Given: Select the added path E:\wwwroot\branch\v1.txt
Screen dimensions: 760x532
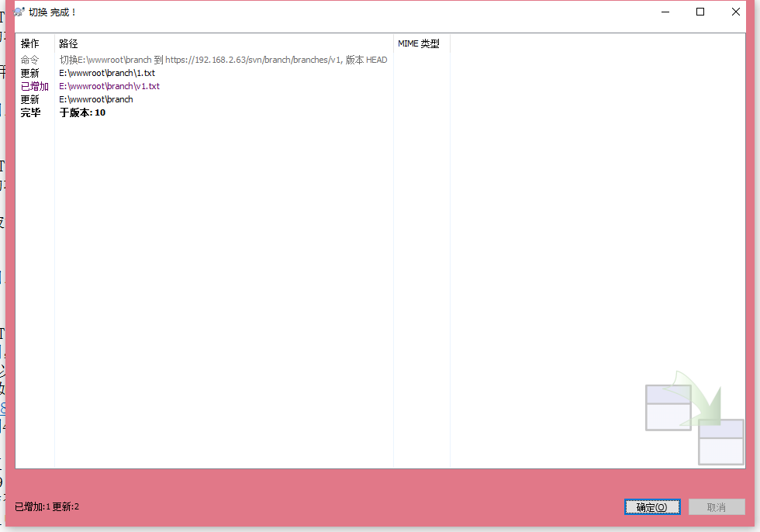Looking at the screenshot, I should coord(109,86).
